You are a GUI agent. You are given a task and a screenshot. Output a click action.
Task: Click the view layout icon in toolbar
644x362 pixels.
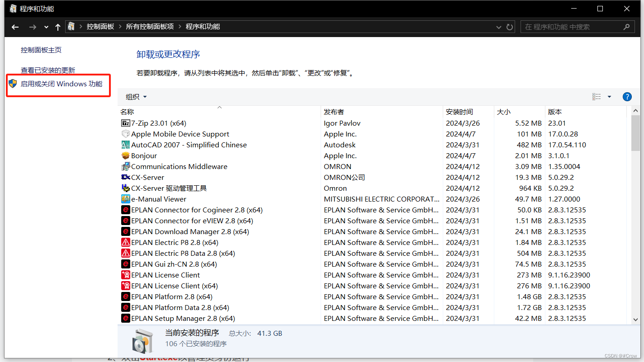(x=597, y=97)
